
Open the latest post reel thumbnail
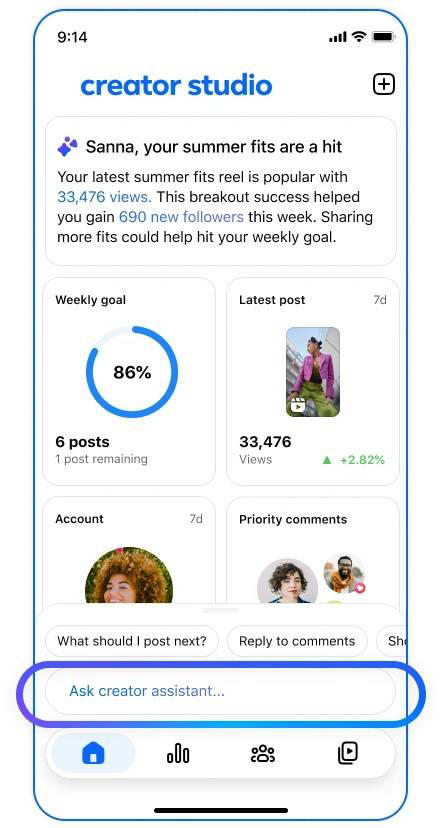(x=313, y=372)
